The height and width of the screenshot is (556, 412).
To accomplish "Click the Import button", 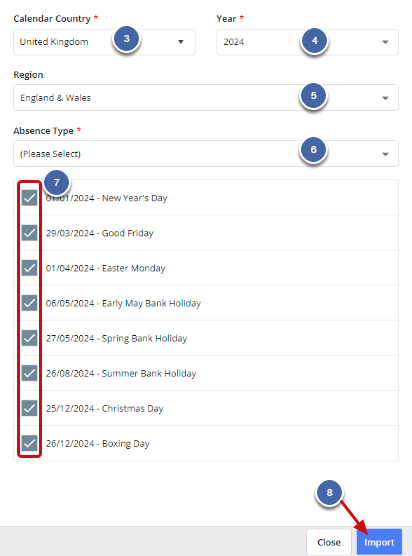I will click(379, 542).
